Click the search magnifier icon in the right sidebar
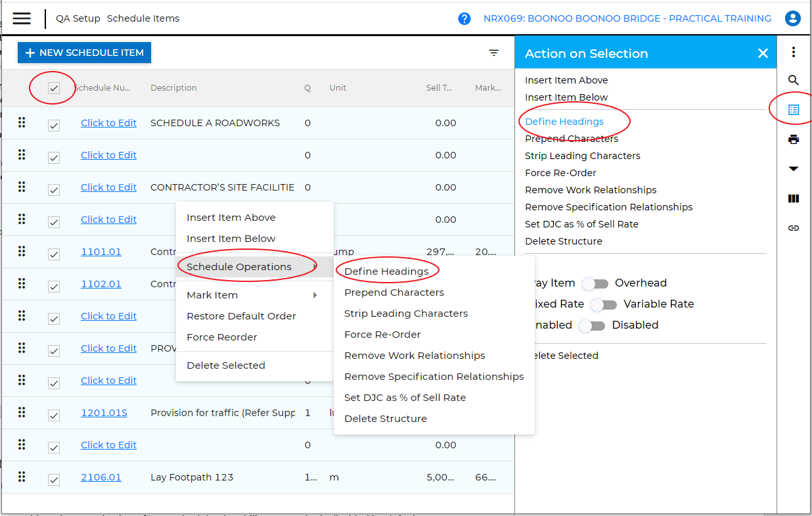This screenshot has height=516, width=812. (794, 80)
